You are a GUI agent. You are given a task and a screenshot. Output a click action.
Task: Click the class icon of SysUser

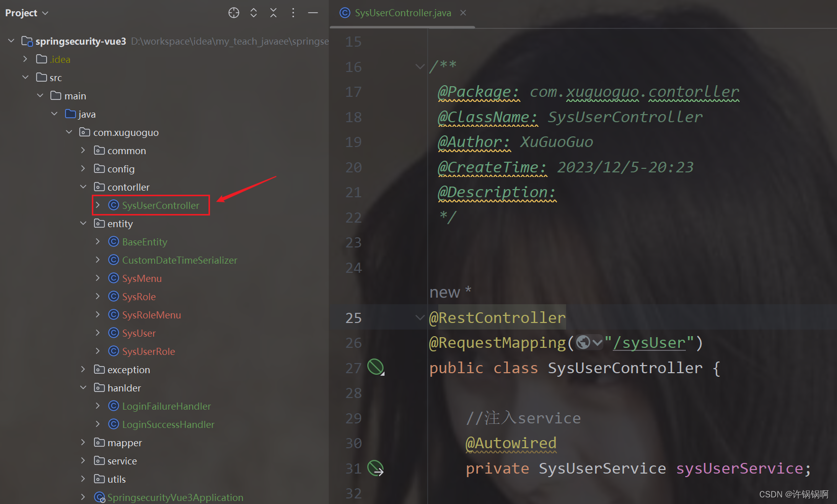pos(114,333)
